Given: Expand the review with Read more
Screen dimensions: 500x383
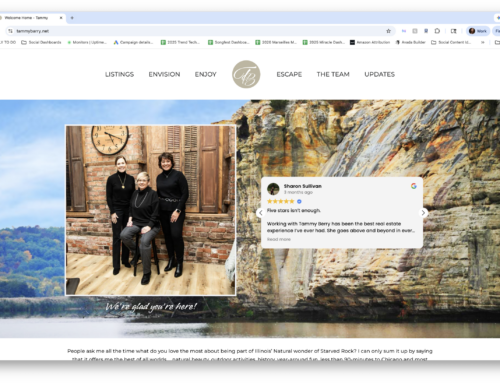Looking at the screenshot, I should [279, 239].
